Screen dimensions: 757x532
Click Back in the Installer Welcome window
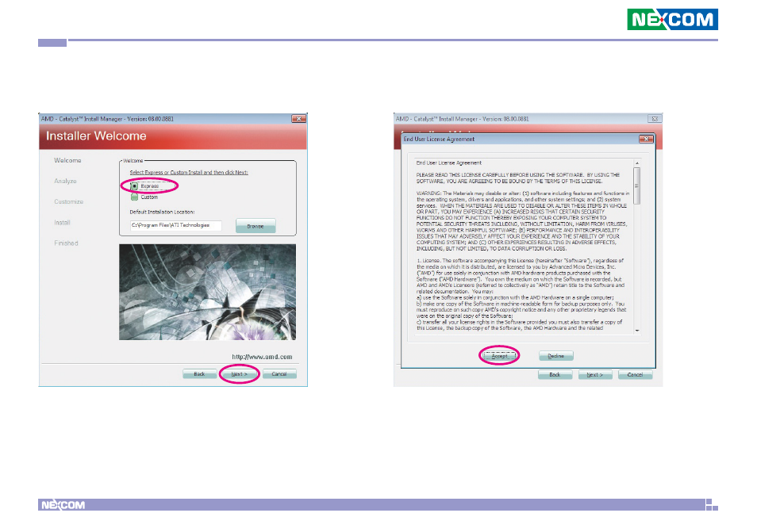[x=199, y=373]
